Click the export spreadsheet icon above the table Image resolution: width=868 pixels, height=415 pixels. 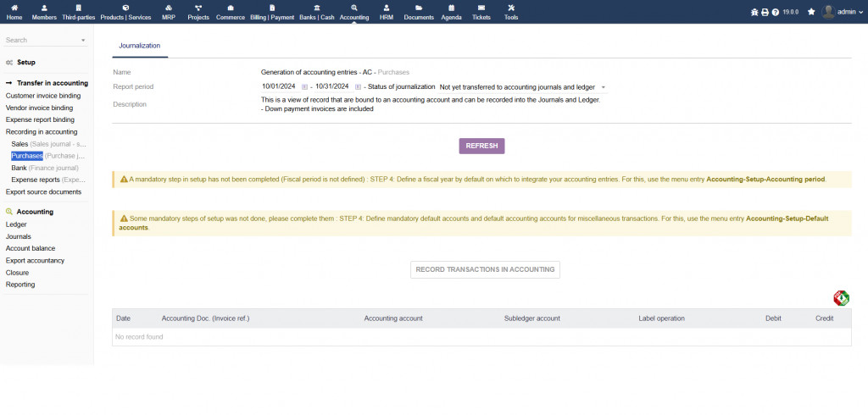click(842, 298)
